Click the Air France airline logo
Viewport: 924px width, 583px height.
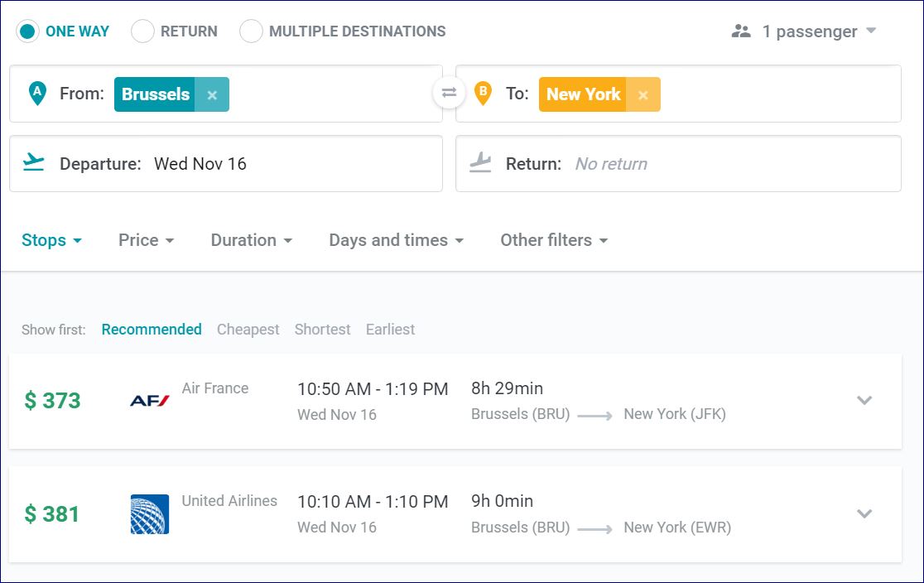[150, 401]
